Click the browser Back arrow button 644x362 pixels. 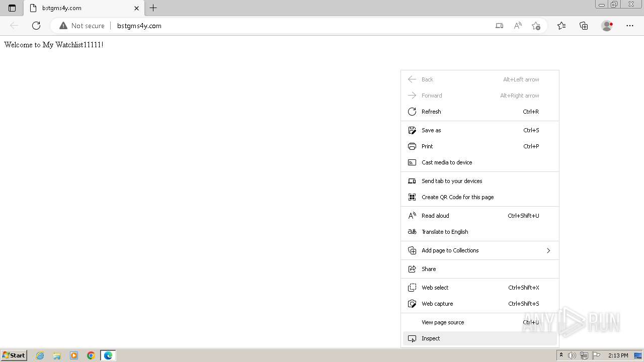click(14, 26)
